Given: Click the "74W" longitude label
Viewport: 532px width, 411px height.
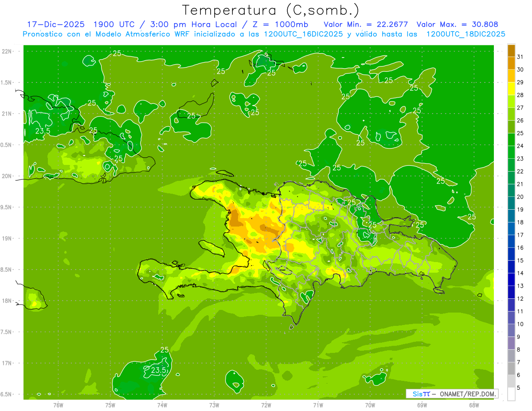Looking at the screenshot, I should (162, 405).
